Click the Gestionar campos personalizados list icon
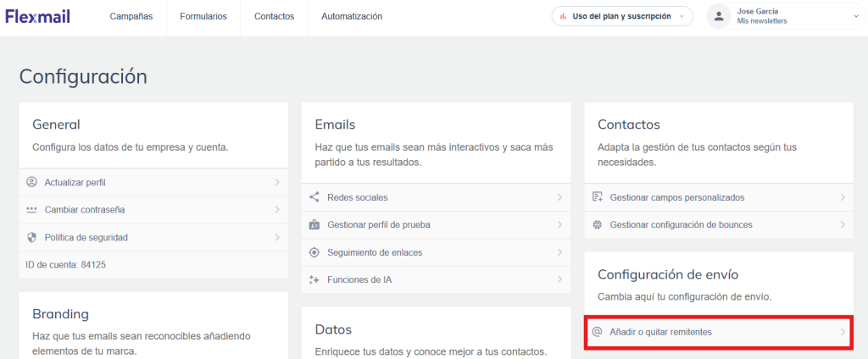 [597, 197]
